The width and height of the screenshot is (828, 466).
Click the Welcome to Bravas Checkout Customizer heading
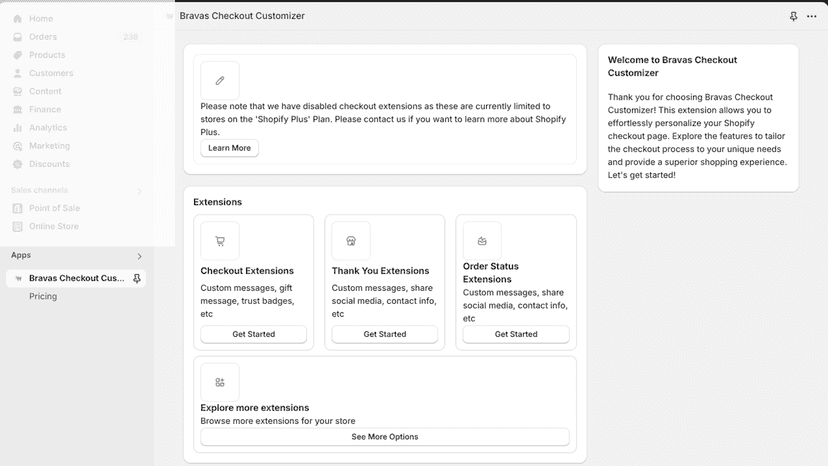pos(672,67)
